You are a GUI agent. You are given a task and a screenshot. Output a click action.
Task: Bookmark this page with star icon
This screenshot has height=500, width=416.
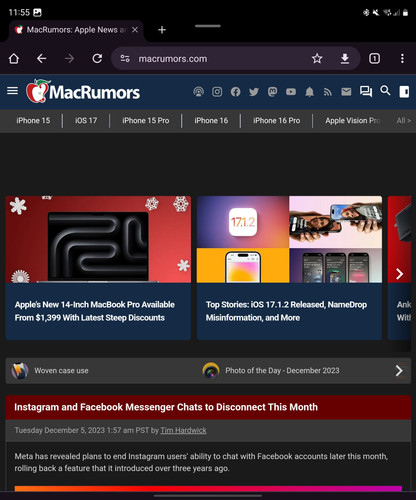317,59
